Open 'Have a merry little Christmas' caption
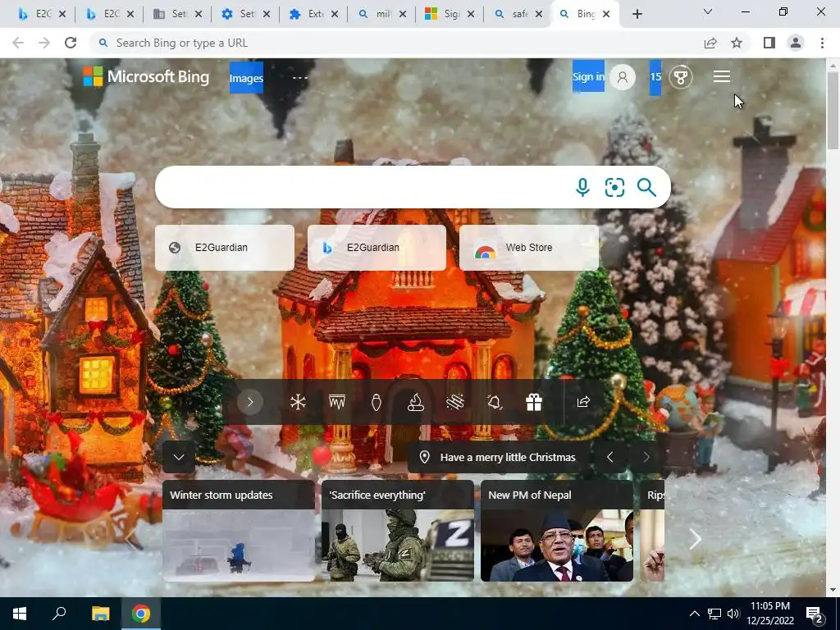This screenshot has height=630, width=840. point(507,457)
